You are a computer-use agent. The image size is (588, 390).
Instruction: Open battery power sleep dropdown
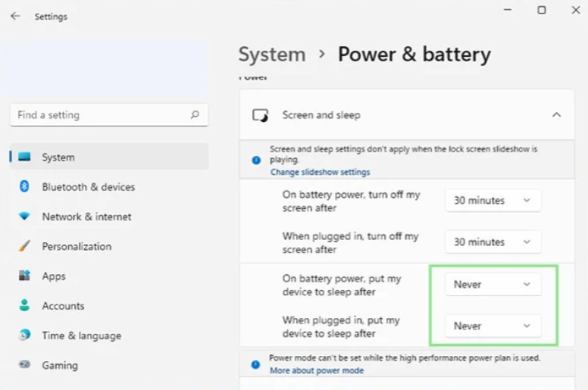[x=493, y=285]
